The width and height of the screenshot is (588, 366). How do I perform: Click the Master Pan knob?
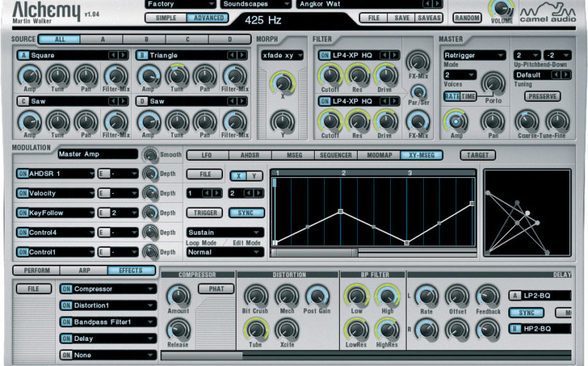493,121
